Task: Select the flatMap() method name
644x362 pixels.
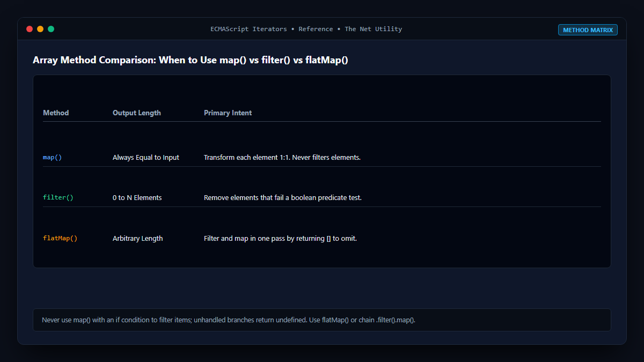Action: 60,239
